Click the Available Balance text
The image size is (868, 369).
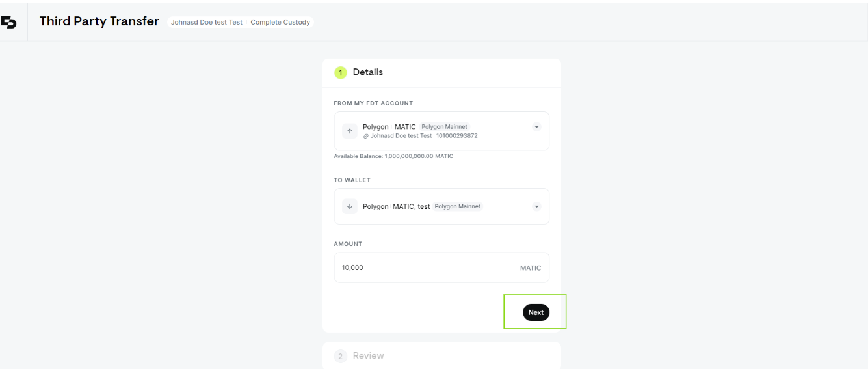[393, 157]
